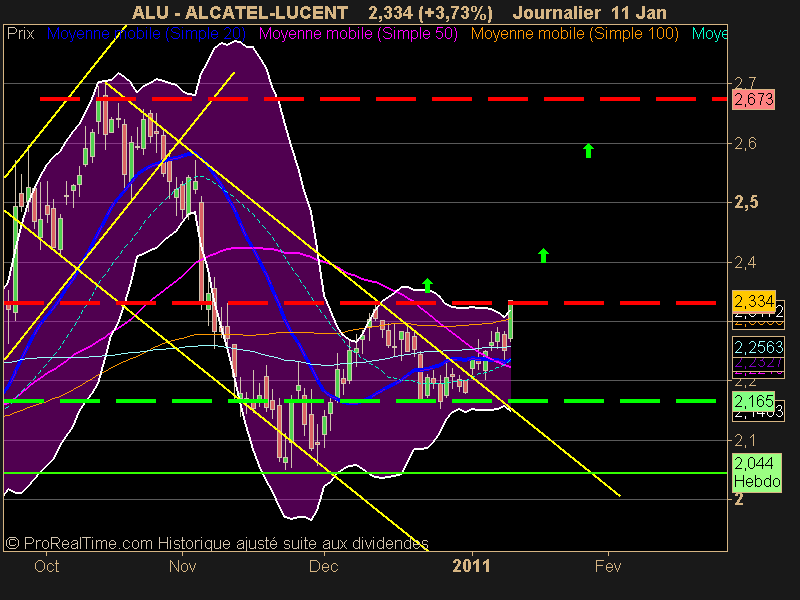The image size is (800, 600).
Task: Click the 2,044 Hebdo weekly support tag
Action: [757, 472]
